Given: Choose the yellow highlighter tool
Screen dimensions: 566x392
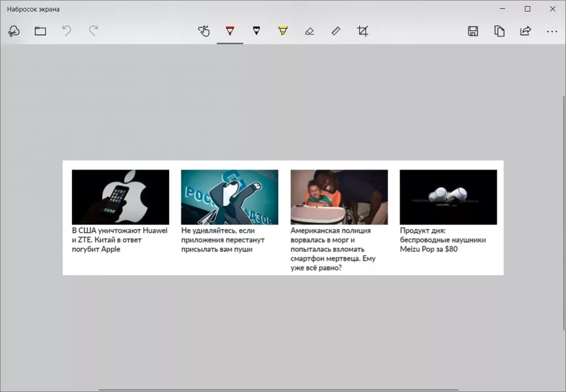Looking at the screenshot, I should (282, 31).
